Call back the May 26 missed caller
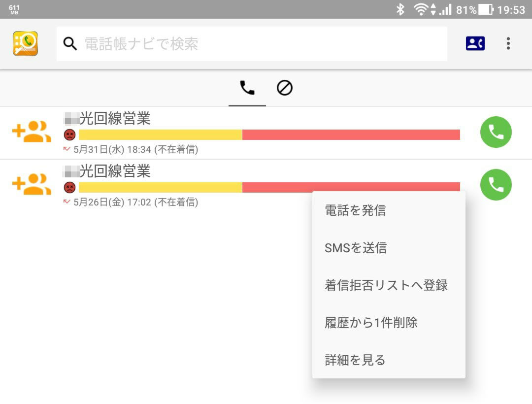This screenshot has width=532, height=404. click(x=496, y=185)
